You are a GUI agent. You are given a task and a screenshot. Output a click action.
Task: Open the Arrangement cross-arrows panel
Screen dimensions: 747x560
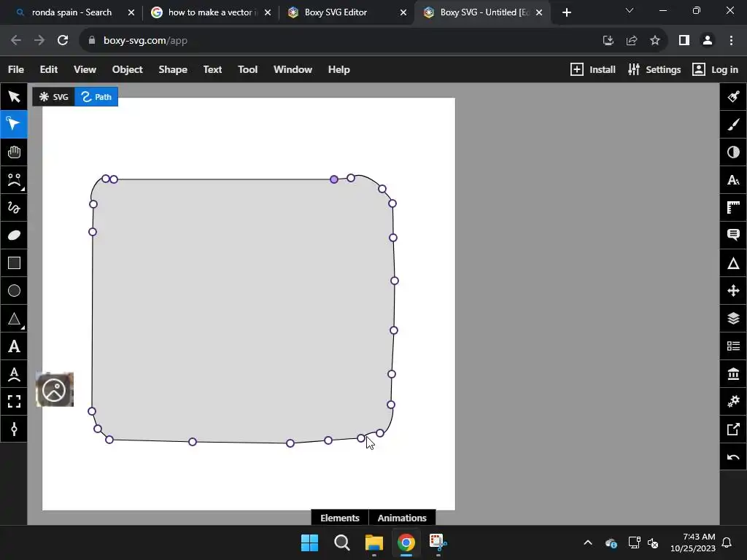point(733,290)
